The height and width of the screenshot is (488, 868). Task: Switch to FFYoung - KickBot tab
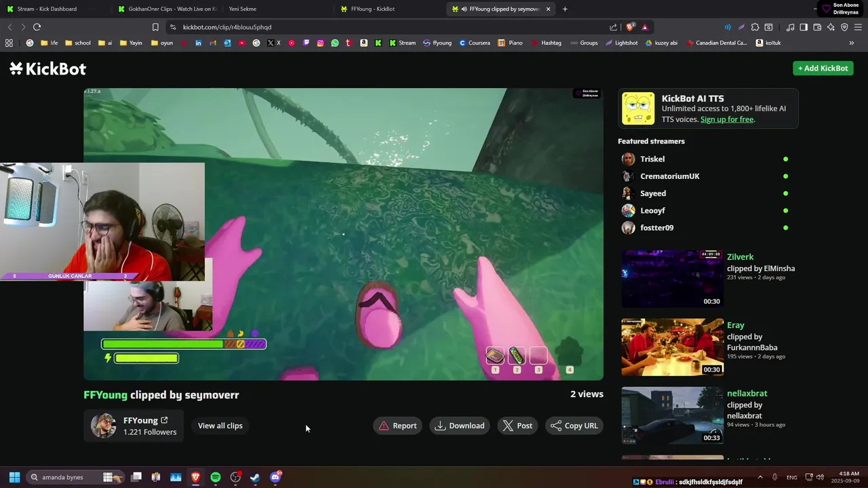390,9
